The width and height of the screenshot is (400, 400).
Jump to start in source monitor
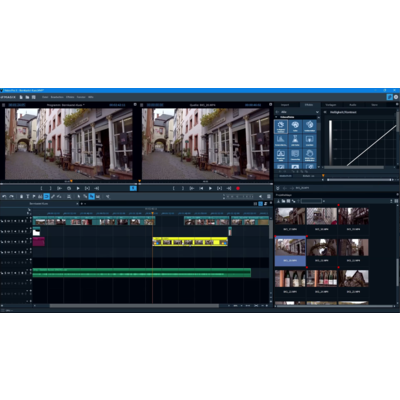(201, 188)
